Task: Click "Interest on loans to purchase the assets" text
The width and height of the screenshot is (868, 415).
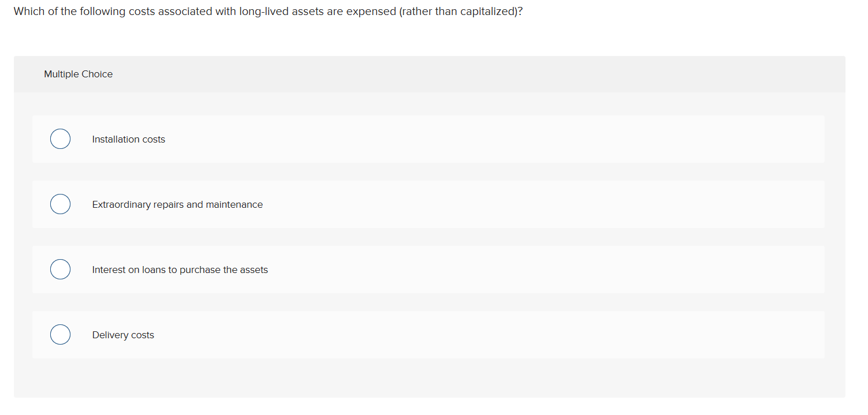Action: [x=180, y=270]
